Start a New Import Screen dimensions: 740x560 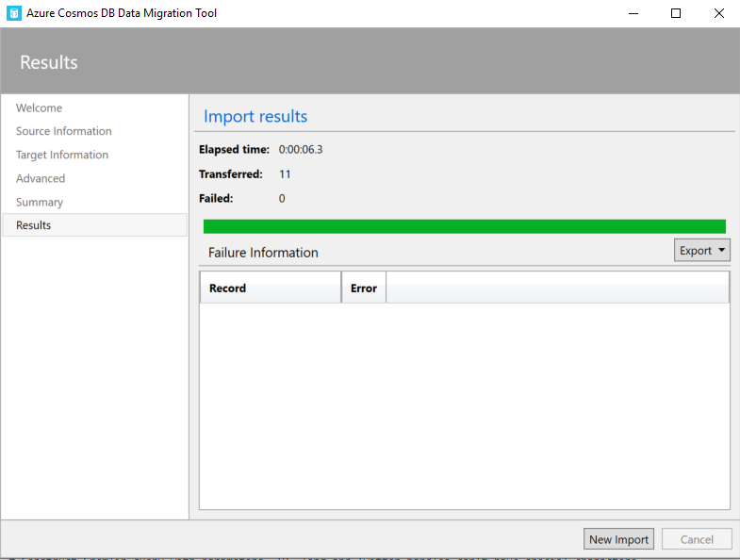618,539
